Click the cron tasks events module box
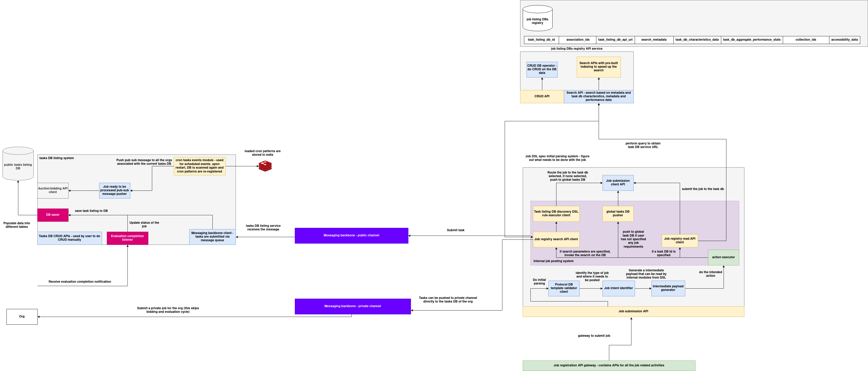This screenshot has height=371, width=868. tap(200, 166)
